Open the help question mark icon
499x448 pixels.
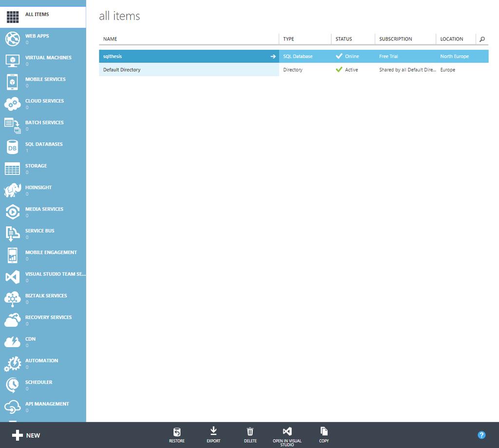481,435
